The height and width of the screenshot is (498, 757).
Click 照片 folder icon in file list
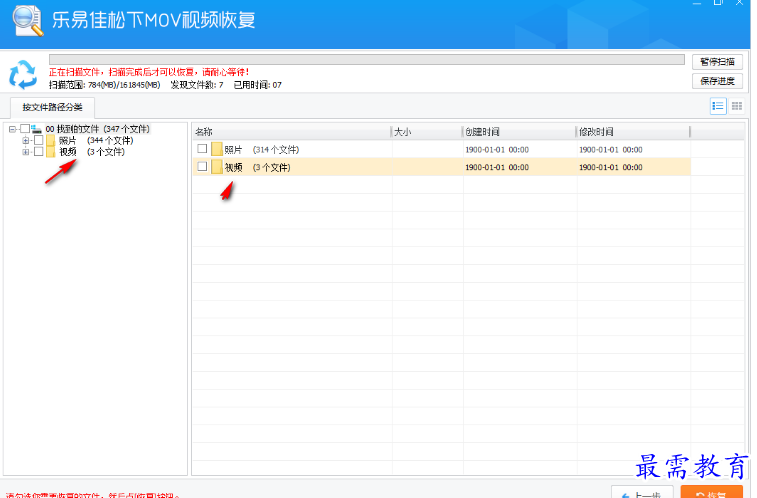pyautogui.click(x=217, y=149)
